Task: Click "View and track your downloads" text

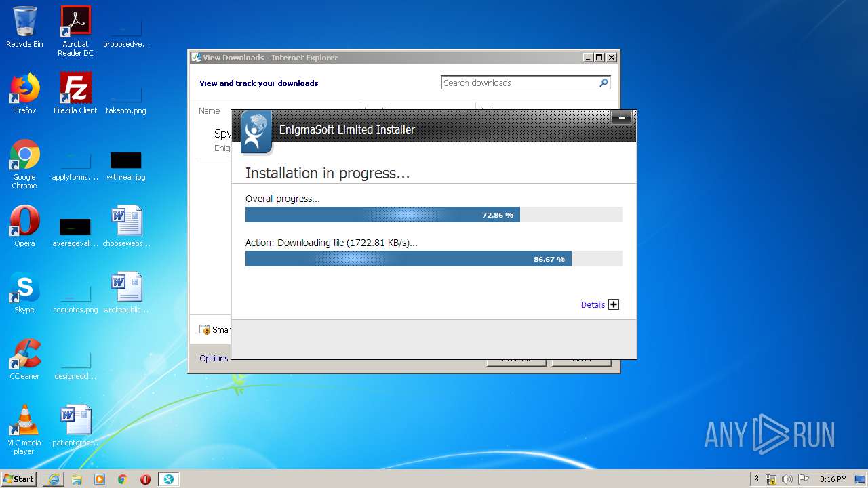Action: coord(258,83)
